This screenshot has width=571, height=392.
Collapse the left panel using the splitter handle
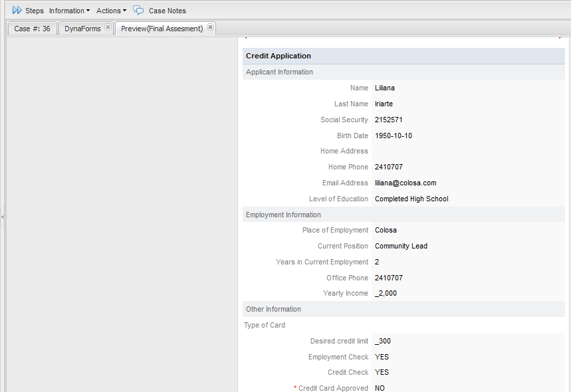pyautogui.click(x=3, y=217)
